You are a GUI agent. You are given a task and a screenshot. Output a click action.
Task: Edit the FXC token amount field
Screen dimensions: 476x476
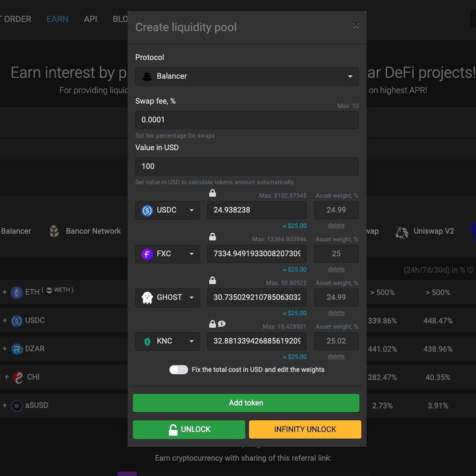[x=257, y=254]
